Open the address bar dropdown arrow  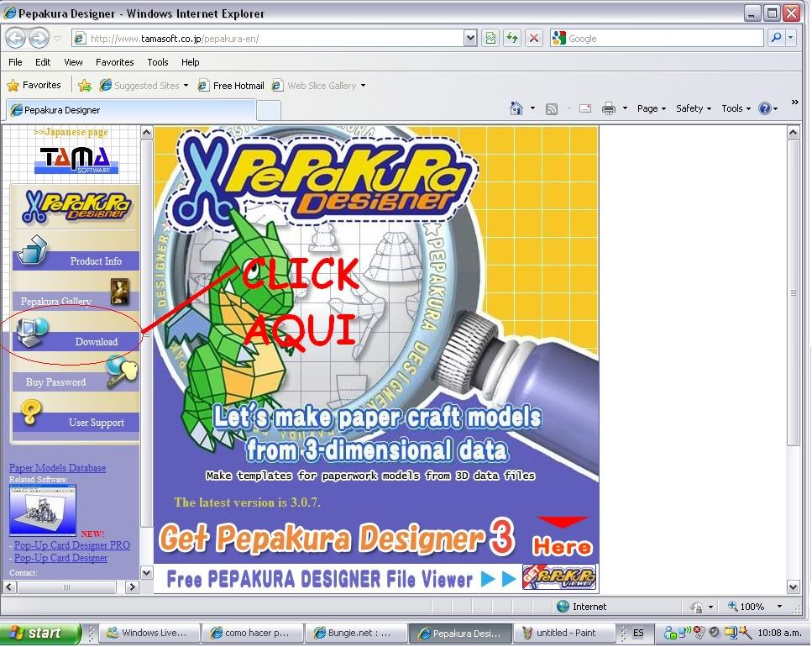coord(470,38)
